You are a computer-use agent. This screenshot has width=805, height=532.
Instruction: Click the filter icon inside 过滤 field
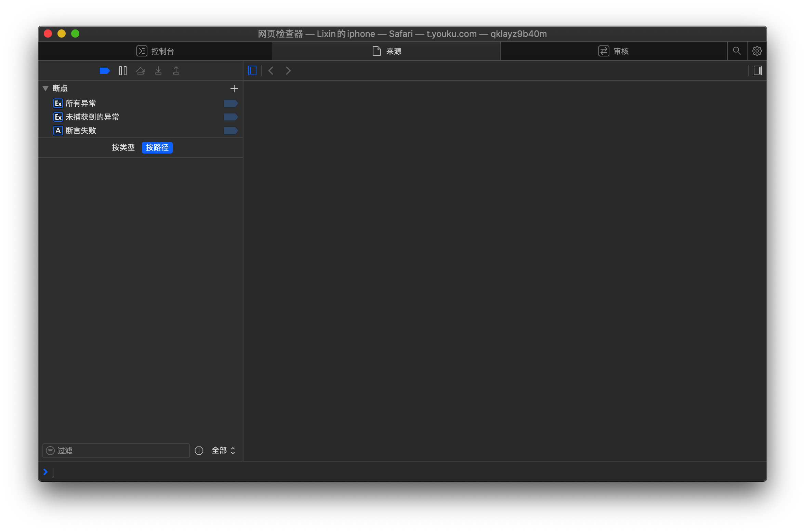50,451
